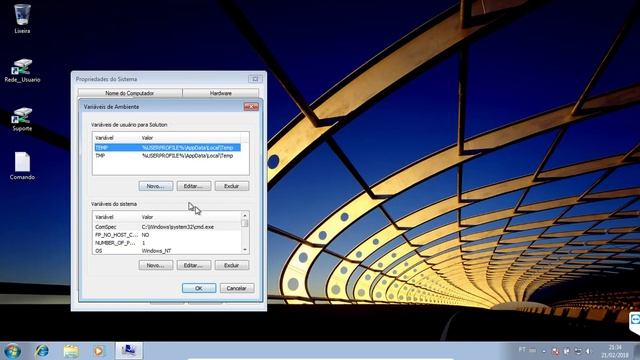Click the TeamViewer panel icon at screen edge
Image resolution: width=640 pixels, height=360 pixels.
tap(635, 319)
